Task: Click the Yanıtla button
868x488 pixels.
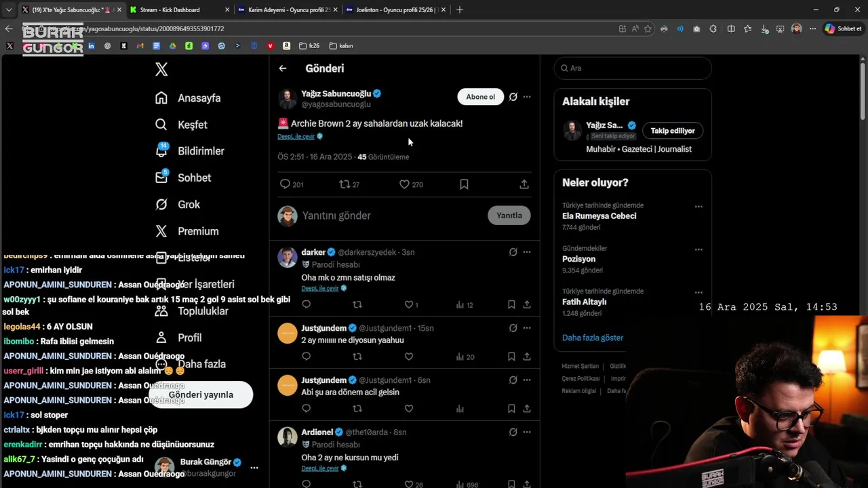Action: coord(509,216)
